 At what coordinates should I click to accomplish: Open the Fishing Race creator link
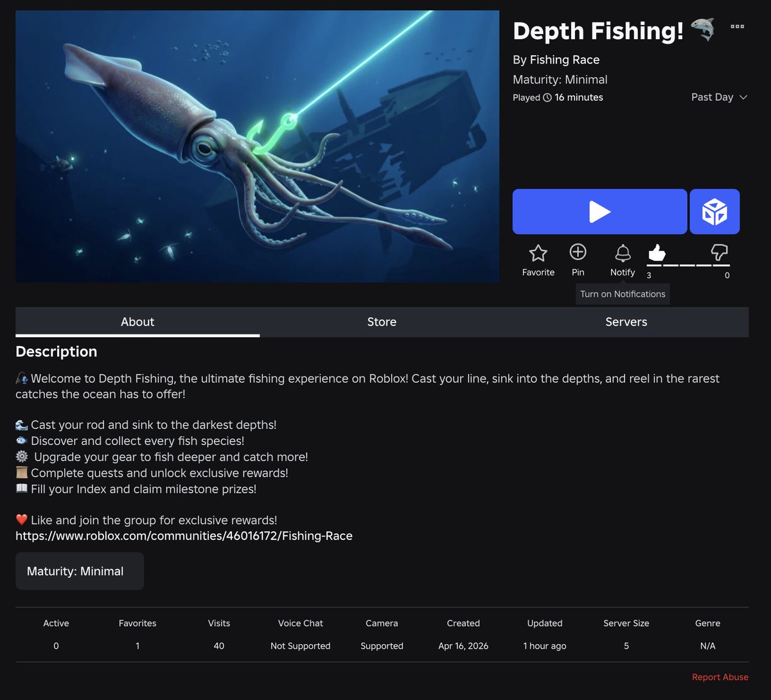click(x=565, y=60)
